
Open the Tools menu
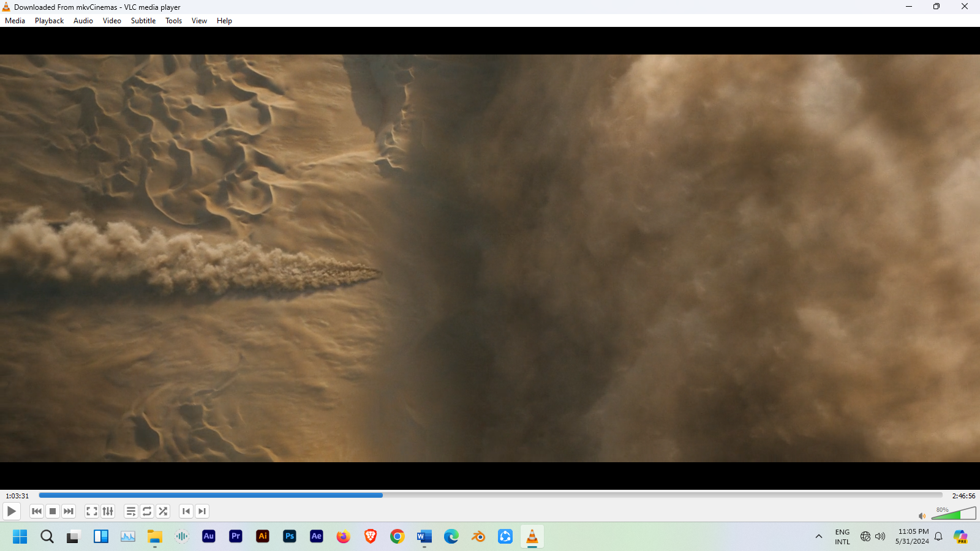(x=174, y=21)
